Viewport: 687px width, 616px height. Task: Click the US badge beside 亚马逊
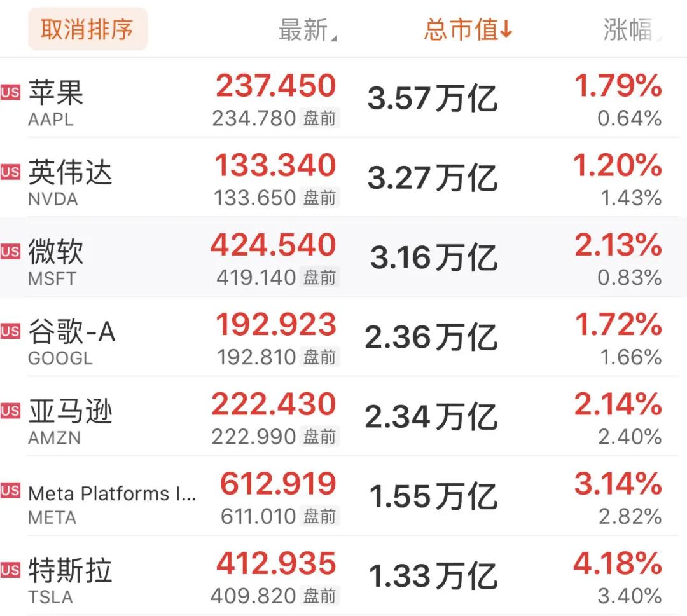[10, 411]
